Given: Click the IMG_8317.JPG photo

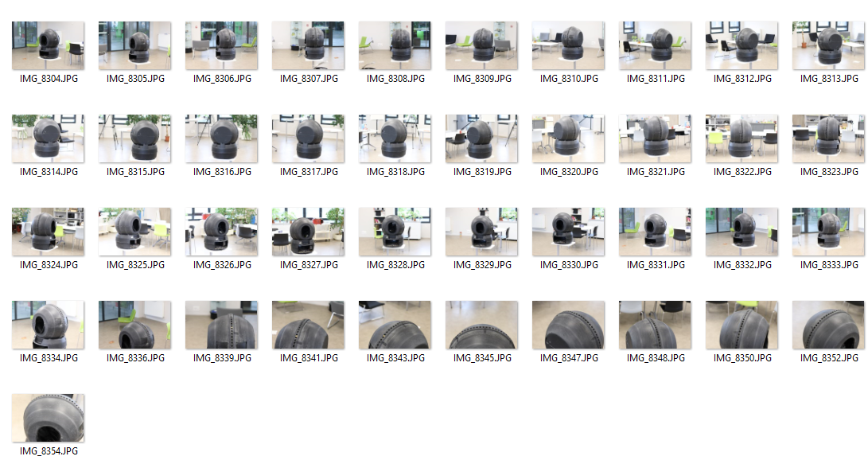Looking at the screenshot, I should 309,139.
